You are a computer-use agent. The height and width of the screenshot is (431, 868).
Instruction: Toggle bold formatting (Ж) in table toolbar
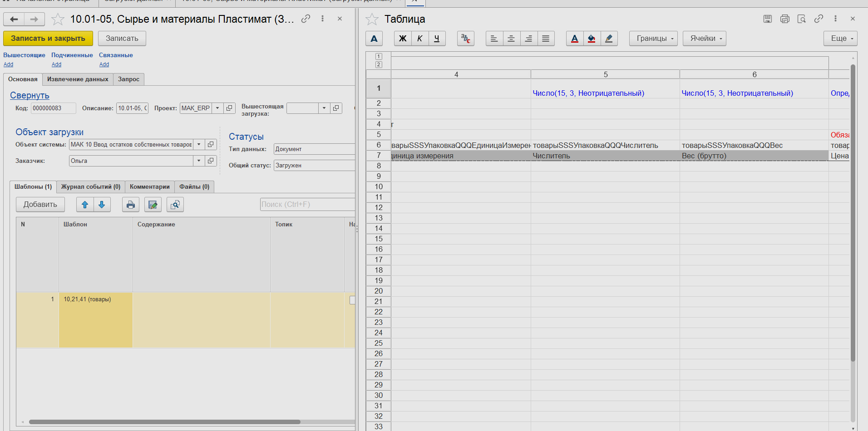pos(402,39)
